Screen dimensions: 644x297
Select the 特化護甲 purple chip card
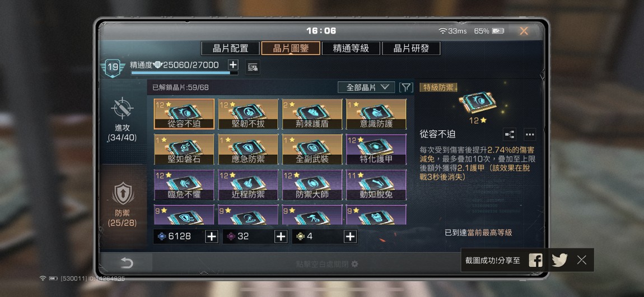tap(376, 149)
